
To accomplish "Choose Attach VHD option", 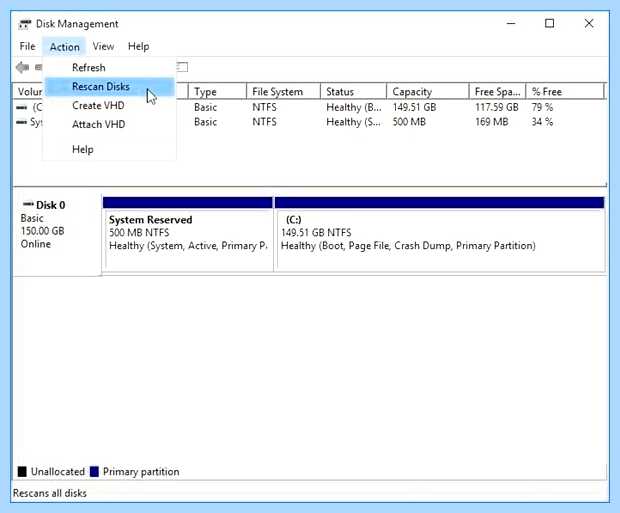I will tap(109, 124).
